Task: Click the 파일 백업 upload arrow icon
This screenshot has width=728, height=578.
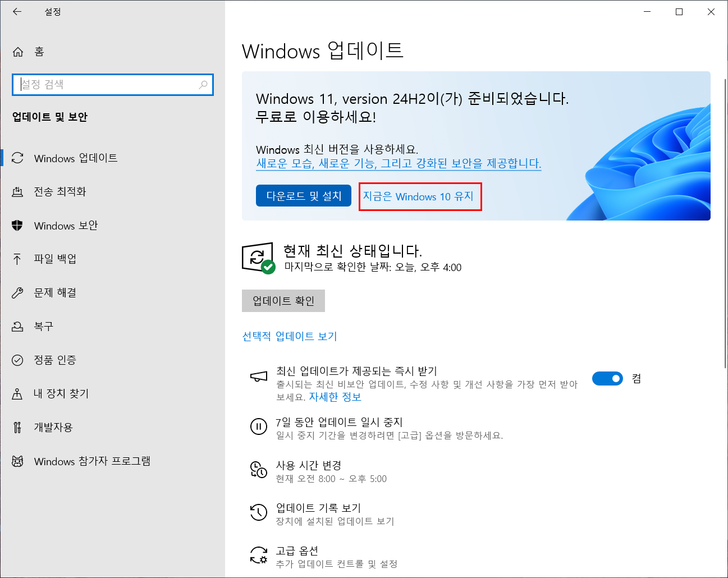Action: click(x=17, y=259)
